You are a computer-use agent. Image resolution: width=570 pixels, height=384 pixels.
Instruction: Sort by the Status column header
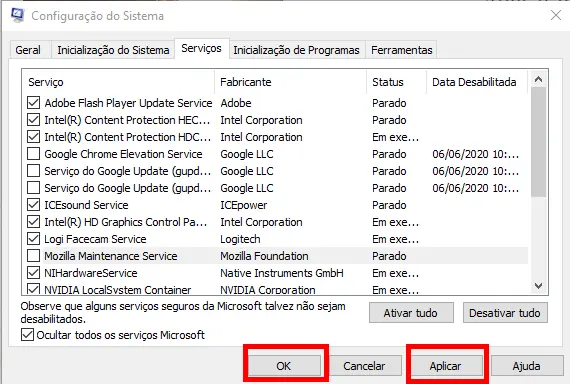(x=396, y=82)
